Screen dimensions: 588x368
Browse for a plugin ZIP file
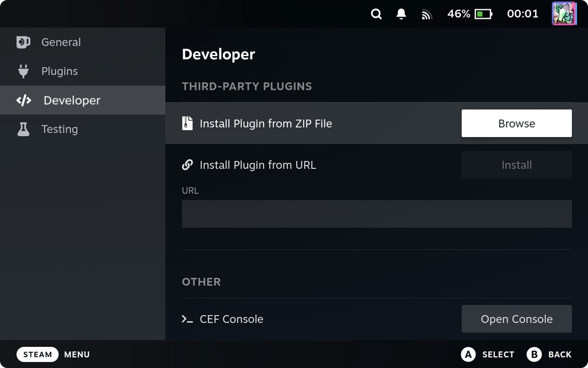click(516, 123)
